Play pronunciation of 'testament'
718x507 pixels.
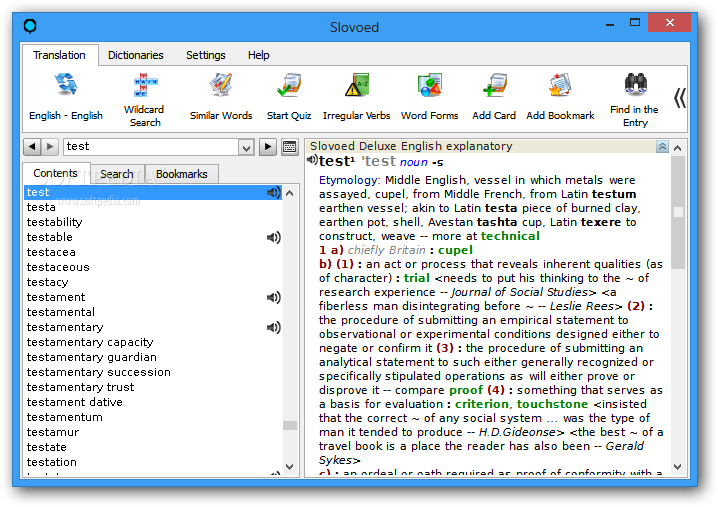(x=274, y=298)
